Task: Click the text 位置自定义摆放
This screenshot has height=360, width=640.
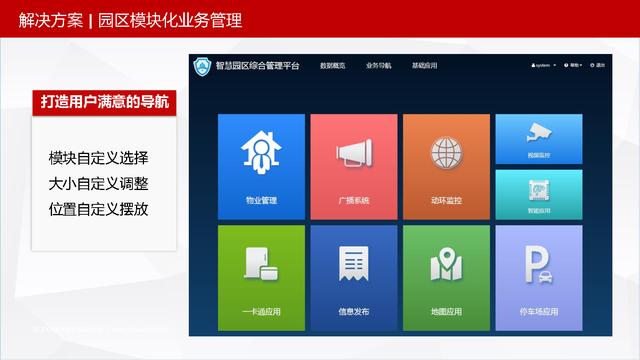Action: [x=98, y=210]
